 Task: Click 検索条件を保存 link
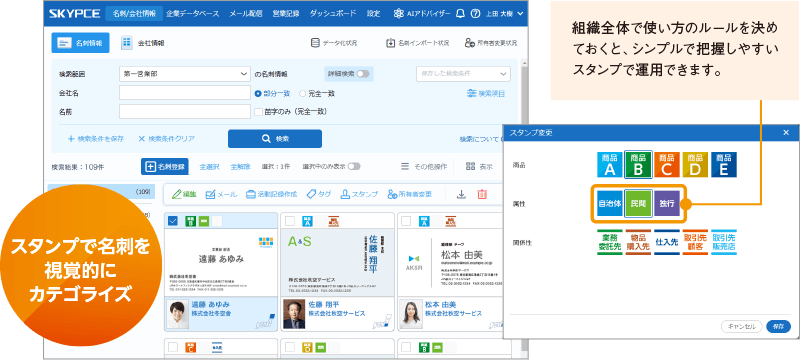click(x=95, y=139)
